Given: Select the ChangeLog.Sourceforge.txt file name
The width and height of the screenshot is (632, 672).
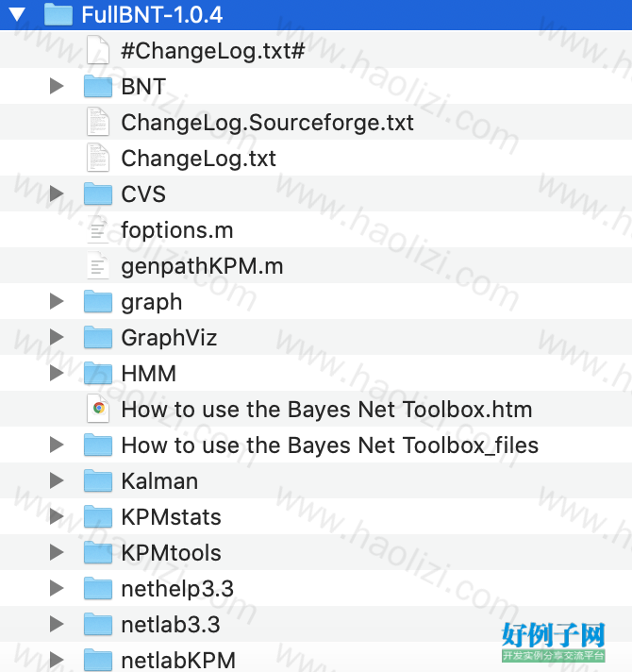Looking at the screenshot, I should tap(267, 123).
